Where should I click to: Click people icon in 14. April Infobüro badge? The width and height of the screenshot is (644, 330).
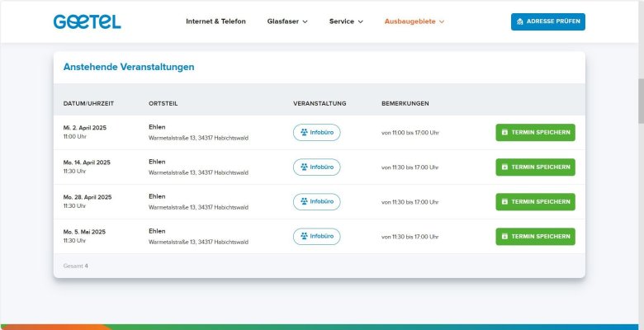(304, 167)
